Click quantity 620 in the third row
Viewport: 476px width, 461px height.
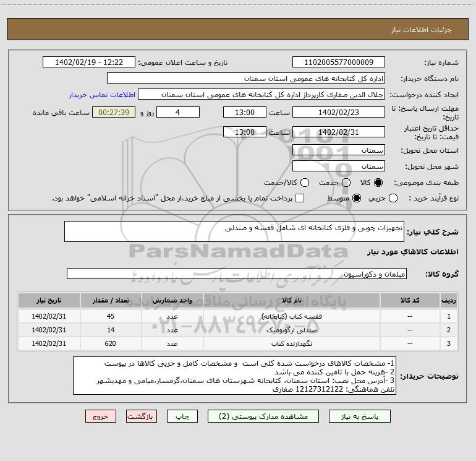click(x=111, y=343)
